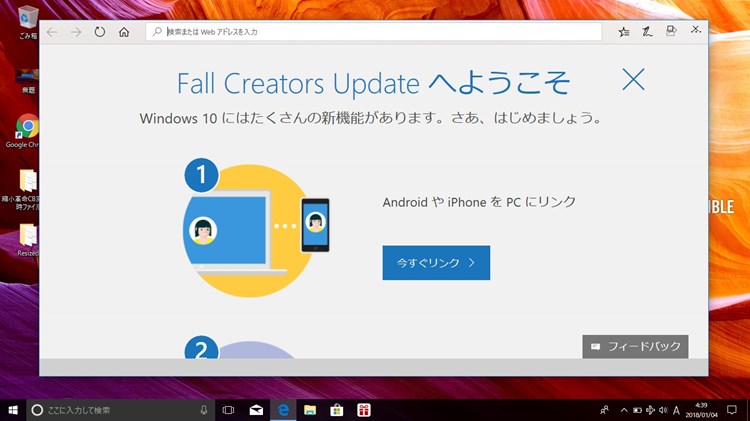
Task: Toggle the IME input mode A indicator
Action: (676, 410)
